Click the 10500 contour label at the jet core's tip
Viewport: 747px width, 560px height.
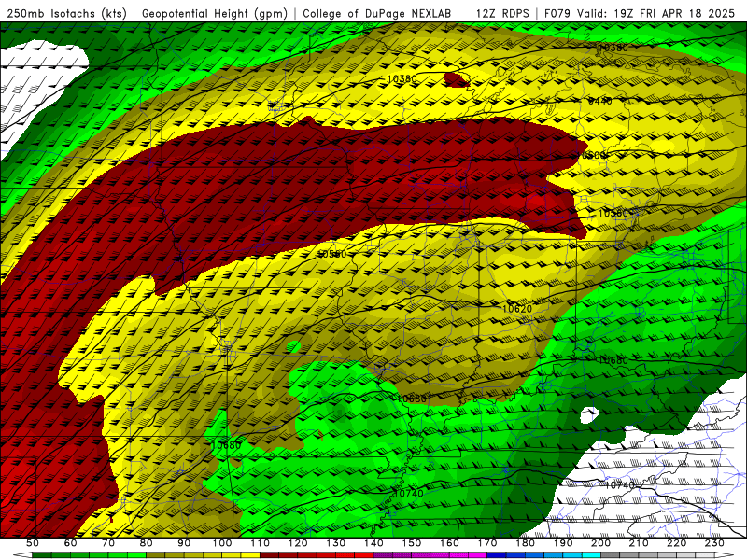pyautogui.click(x=593, y=155)
